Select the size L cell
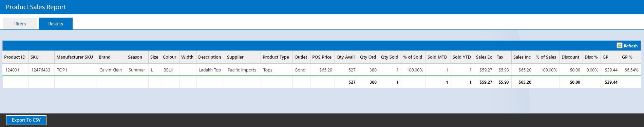 click(x=155, y=70)
